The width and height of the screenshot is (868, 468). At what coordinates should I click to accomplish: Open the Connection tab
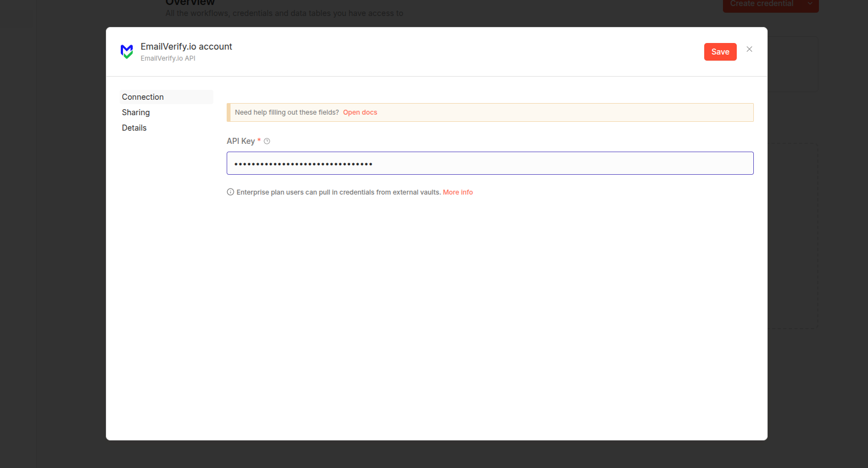[166, 97]
